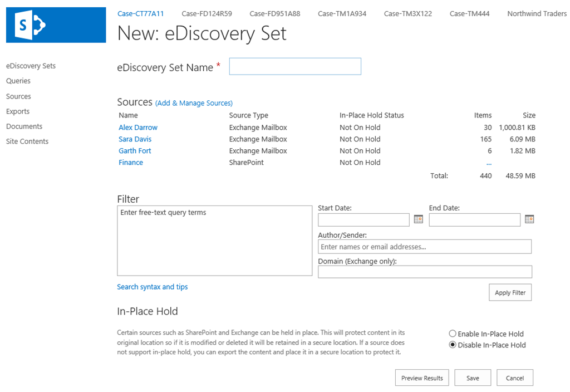Click the Author/Sender input field
Screen dimensions: 570x392
[425, 247]
